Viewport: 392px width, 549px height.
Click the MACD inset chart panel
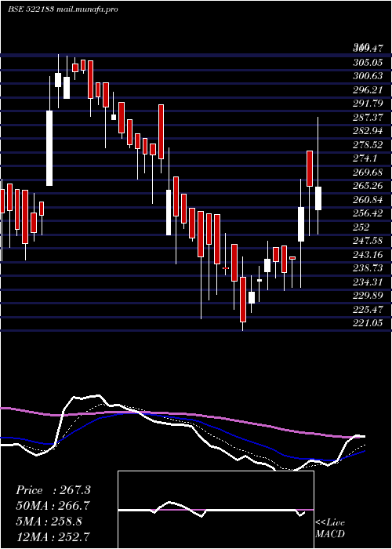point(216,510)
